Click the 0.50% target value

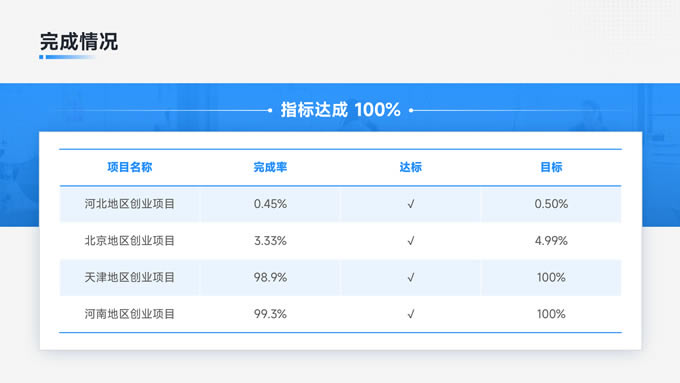coord(551,204)
